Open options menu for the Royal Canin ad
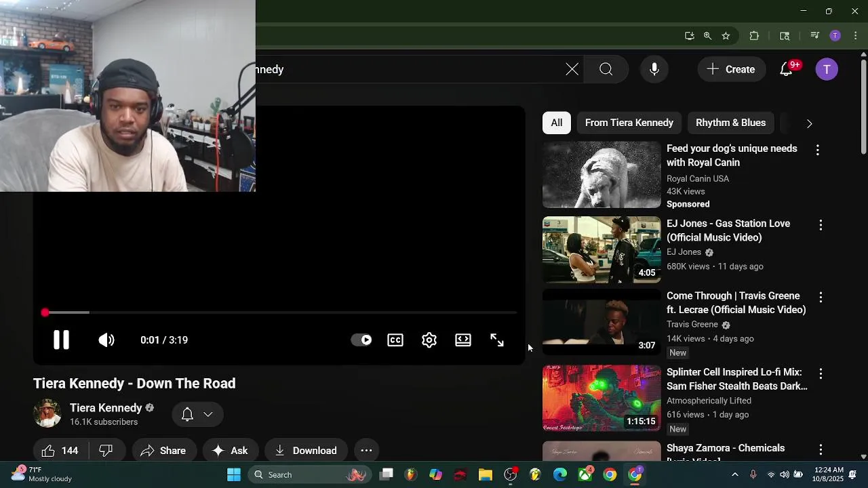The width and height of the screenshot is (868, 488). click(x=817, y=150)
